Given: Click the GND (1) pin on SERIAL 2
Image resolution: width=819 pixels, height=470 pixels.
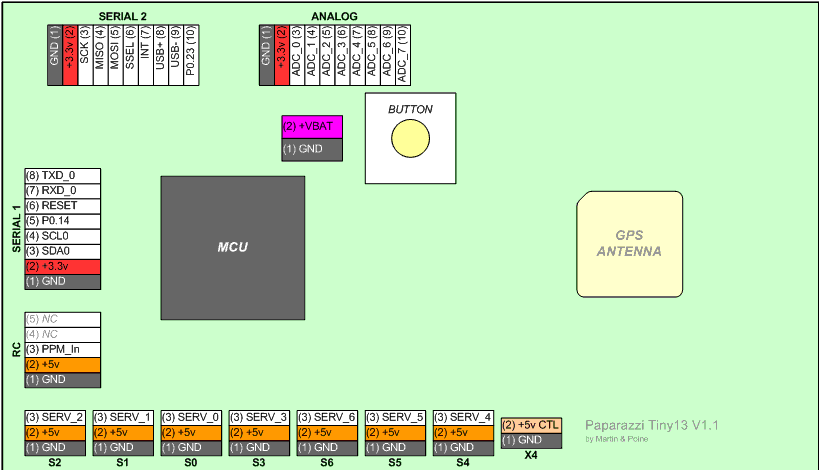Looking at the screenshot, I should click(x=55, y=55).
